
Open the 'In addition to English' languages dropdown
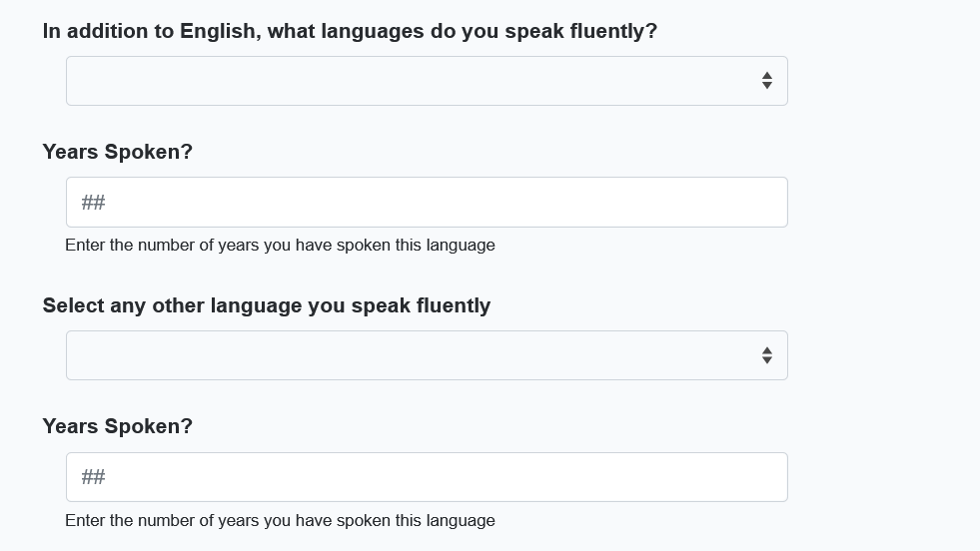point(427,81)
